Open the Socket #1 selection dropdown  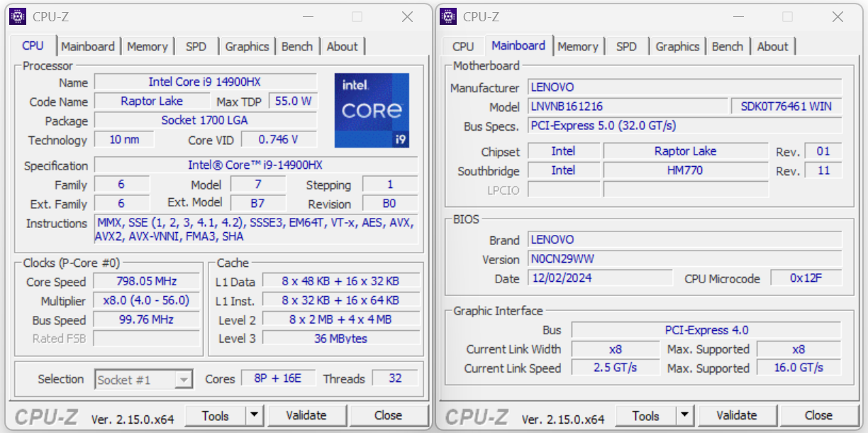tap(144, 379)
